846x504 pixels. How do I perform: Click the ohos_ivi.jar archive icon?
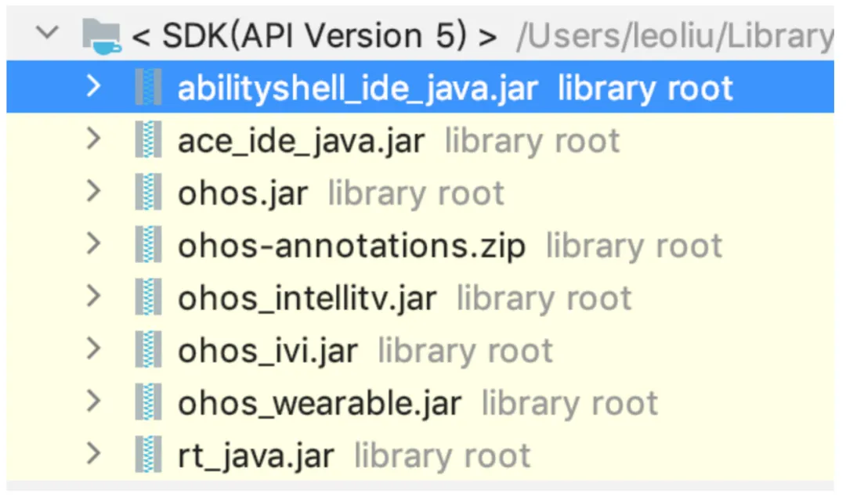coord(147,351)
